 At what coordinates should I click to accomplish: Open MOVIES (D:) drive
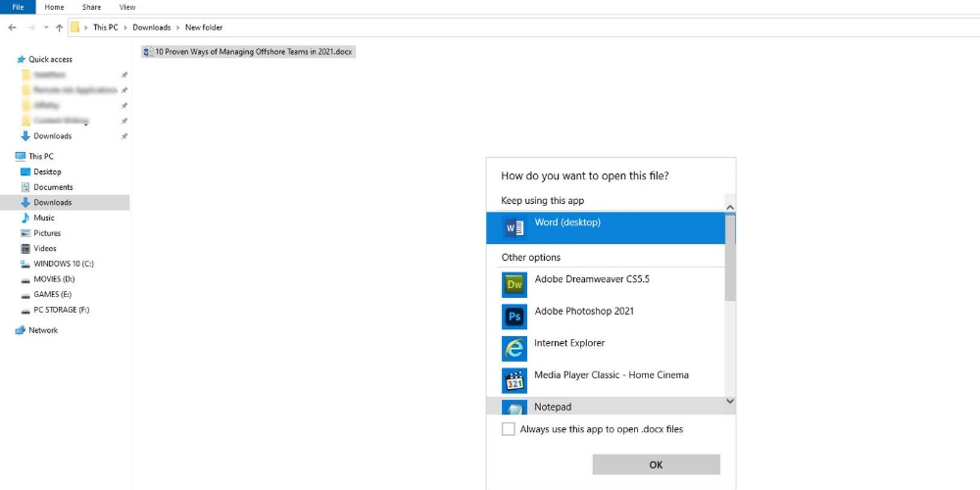pyautogui.click(x=54, y=278)
